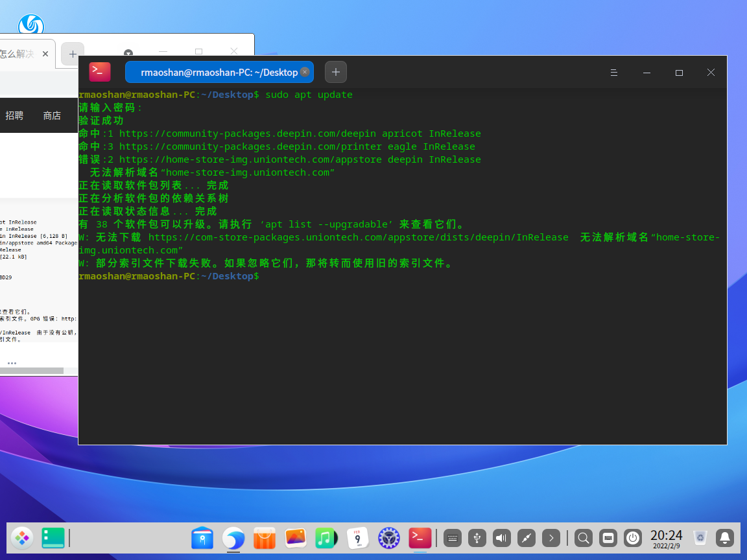
Task: Click the terminal icon in the dock
Action: (x=420, y=537)
